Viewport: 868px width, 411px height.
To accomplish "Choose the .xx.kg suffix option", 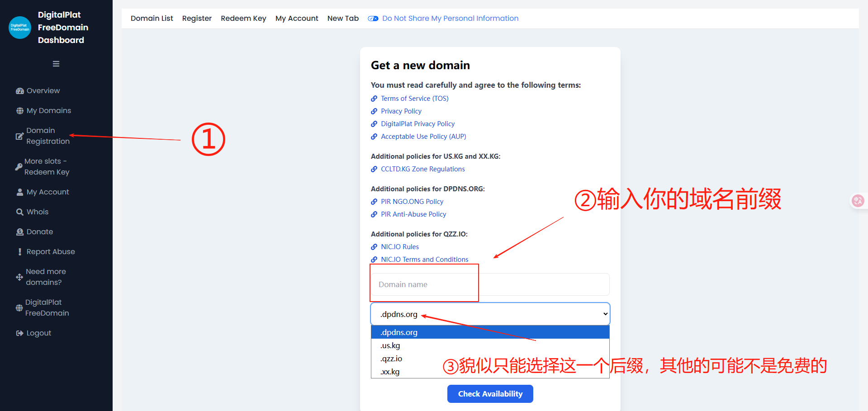I will pyautogui.click(x=490, y=372).
